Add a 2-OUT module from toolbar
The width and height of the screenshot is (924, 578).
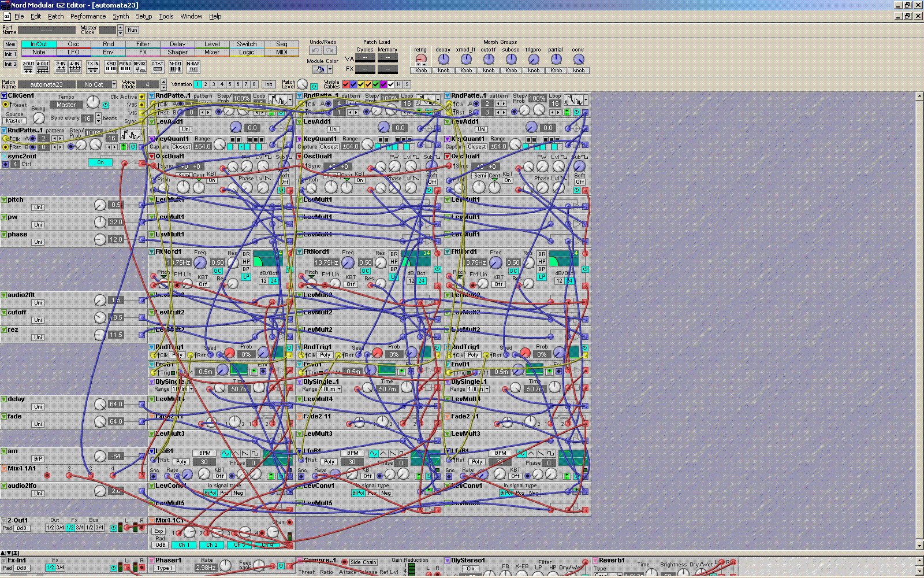click(x=28, y=67)
